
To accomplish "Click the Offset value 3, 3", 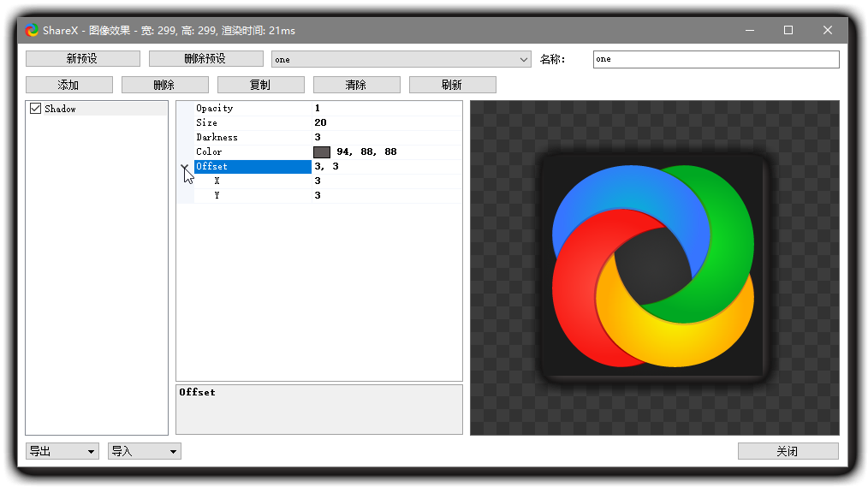I will click(x=327, y=166).
